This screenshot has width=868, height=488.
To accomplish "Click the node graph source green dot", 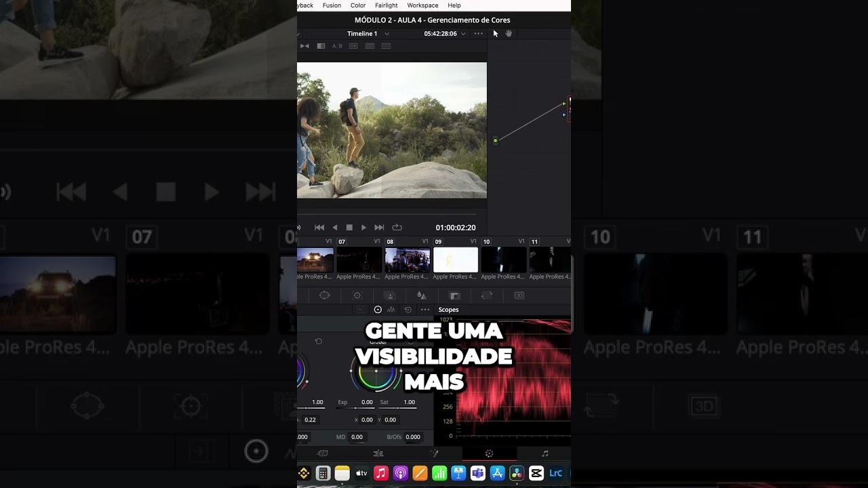I will pos(496,141).
